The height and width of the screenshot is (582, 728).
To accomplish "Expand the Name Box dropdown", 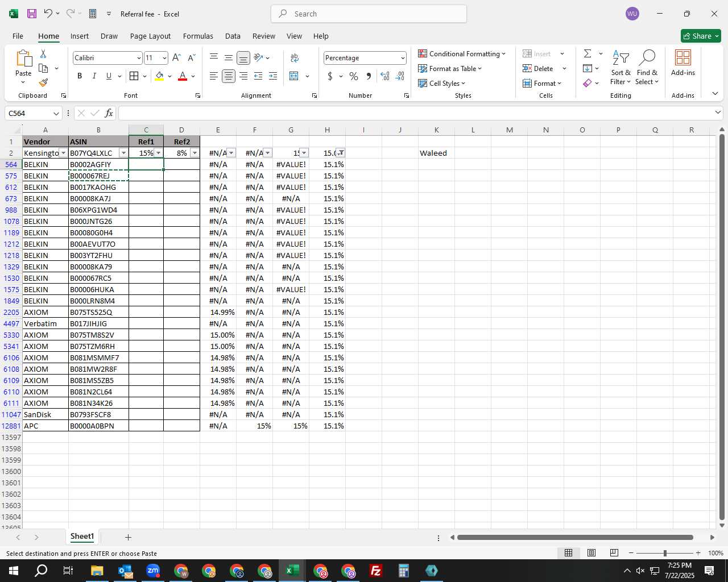I will point(56,113).
